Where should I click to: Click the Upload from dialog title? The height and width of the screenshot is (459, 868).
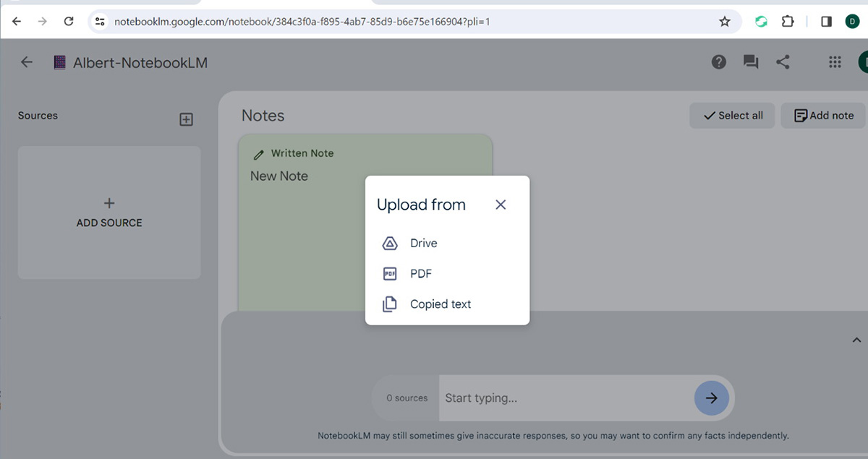pyautogui.click(x=421, y=205)
